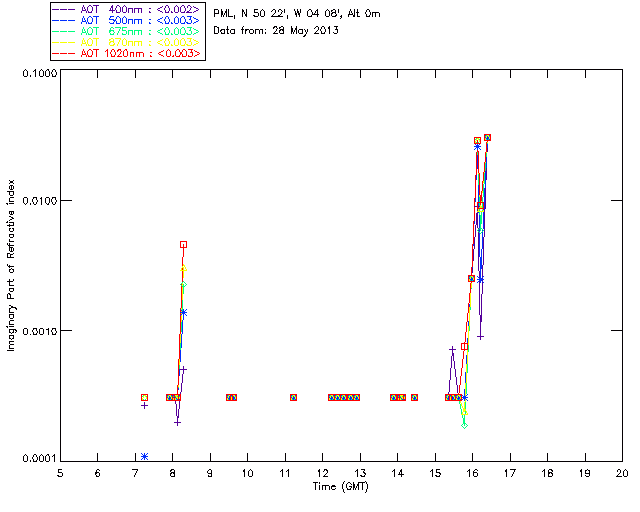
Task: Click the 0.0010 y-axis tick label
Action: click(x=40, y=331)
